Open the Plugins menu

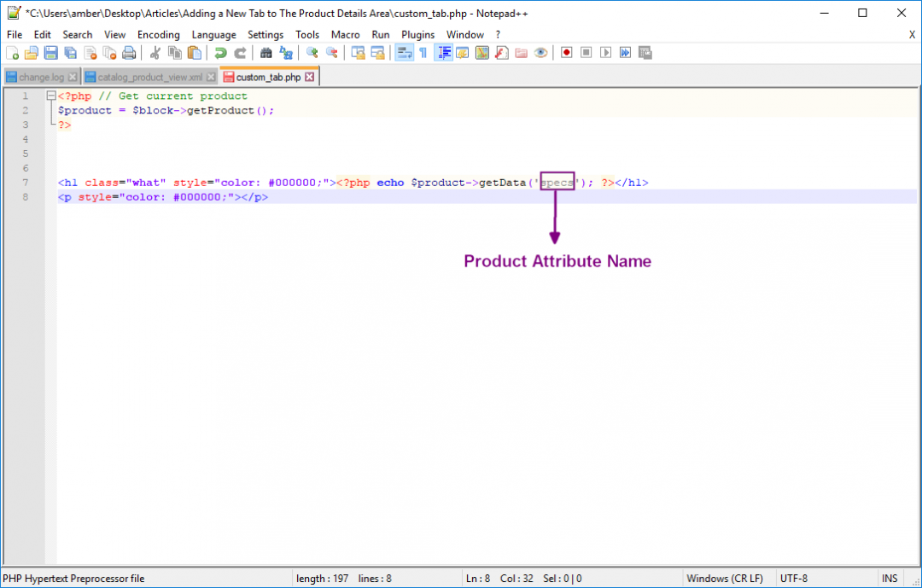(x=418, y=35)
